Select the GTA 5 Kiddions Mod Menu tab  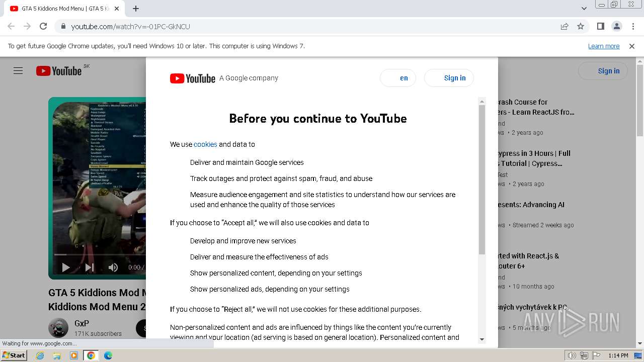(x=64, y=9)
